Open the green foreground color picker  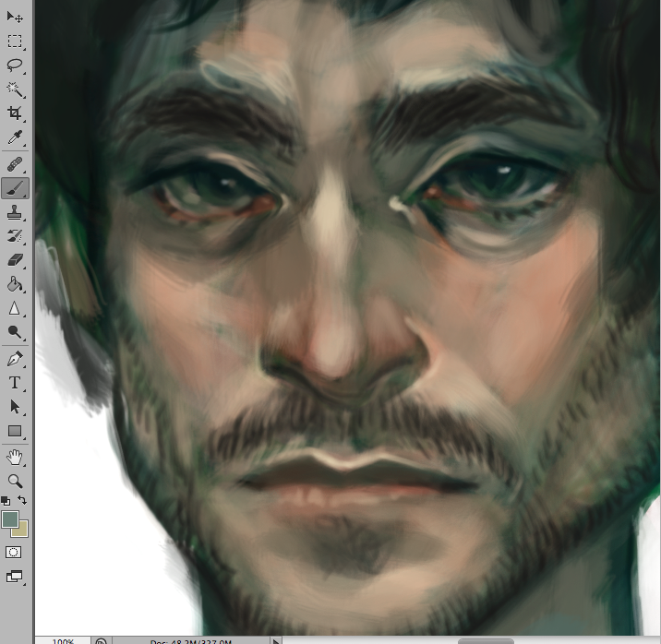point(9,519)
